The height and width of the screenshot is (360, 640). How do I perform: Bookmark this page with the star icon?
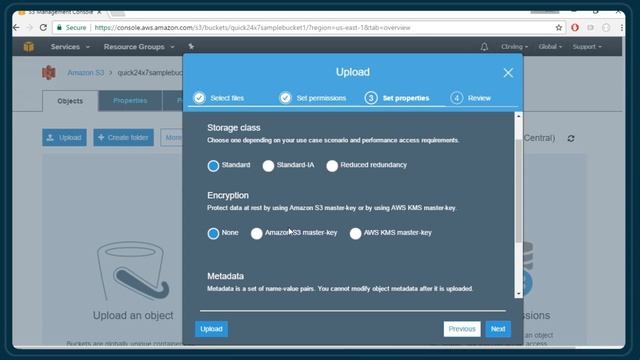click(x=559, y=28)
